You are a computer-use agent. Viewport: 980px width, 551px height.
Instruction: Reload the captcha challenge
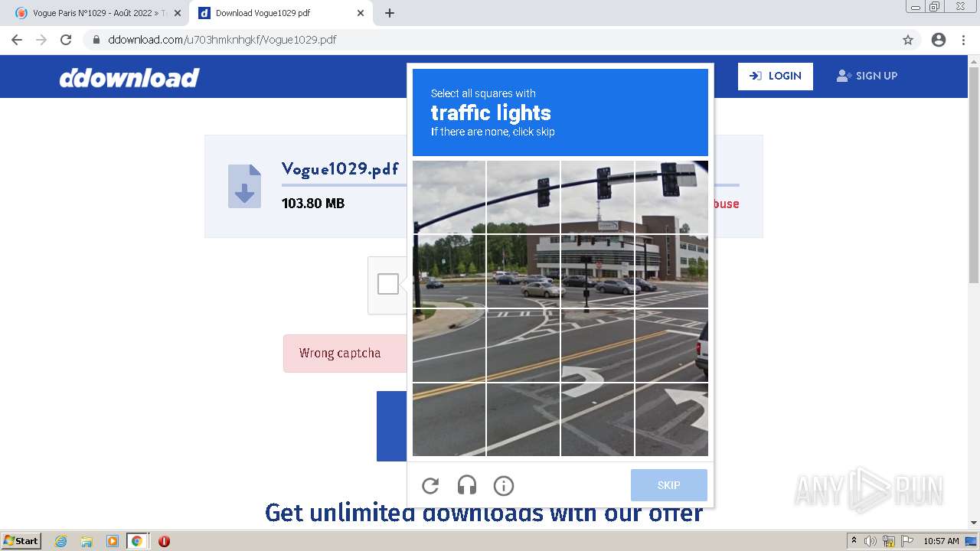[x=430, y=485]
